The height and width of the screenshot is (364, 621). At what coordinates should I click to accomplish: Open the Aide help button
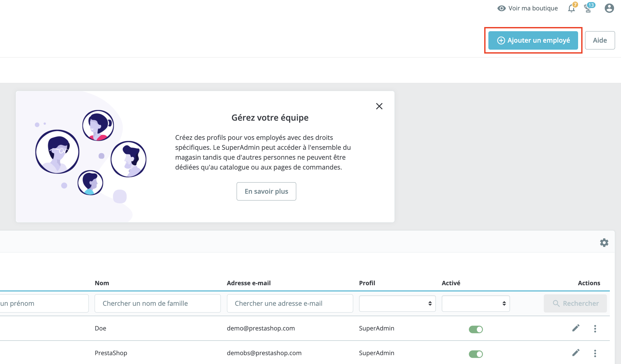tap(600, 40)
